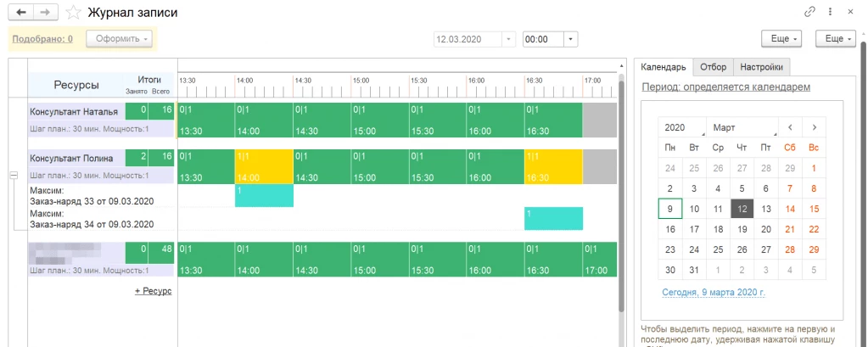Open Период: определяется календарем link
868x347 pixels.
(725, 87)
